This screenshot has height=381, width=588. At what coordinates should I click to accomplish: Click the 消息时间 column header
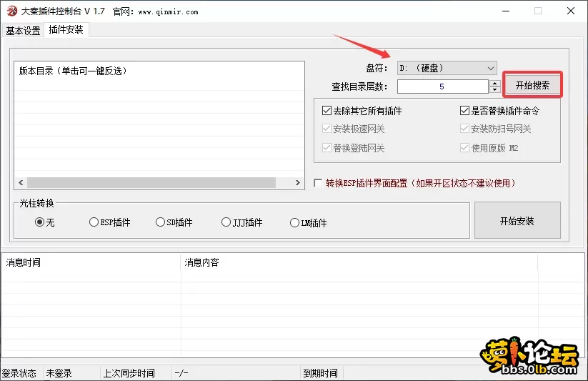coord(91,262)
